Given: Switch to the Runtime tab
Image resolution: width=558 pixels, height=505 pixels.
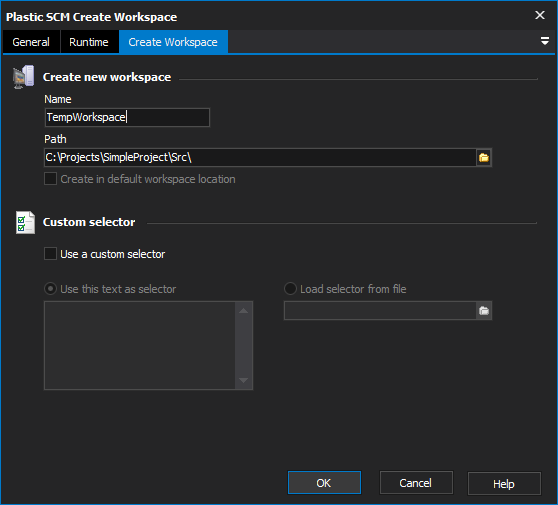Looking at the screenshot, I should tap(89, 42).
